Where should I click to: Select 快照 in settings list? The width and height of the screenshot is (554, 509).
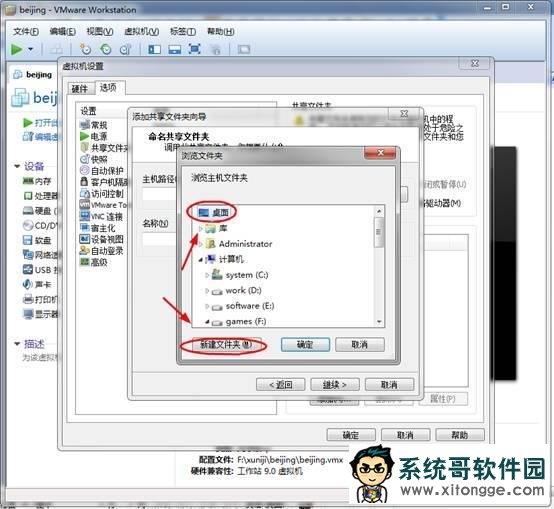coord(94,159)
